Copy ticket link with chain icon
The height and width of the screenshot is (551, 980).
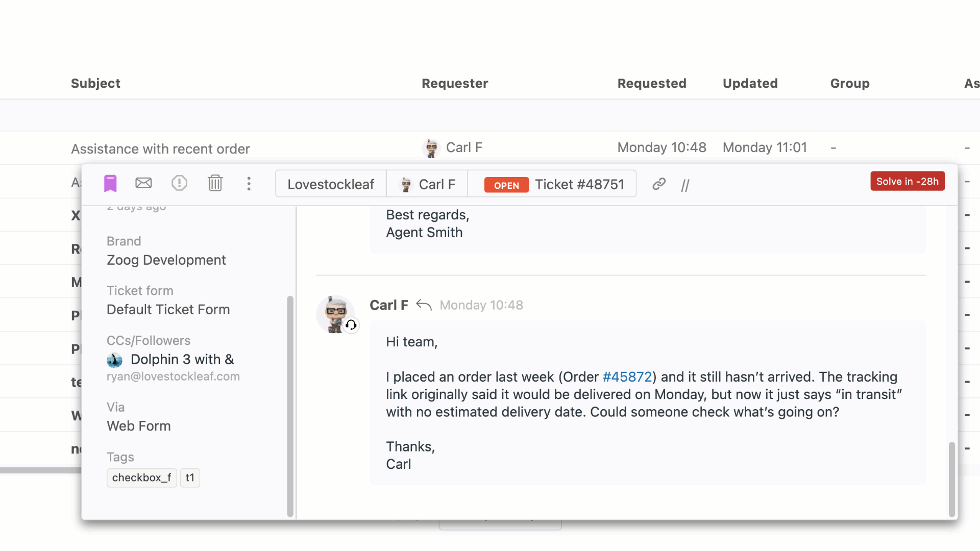(x=659, y=184)
